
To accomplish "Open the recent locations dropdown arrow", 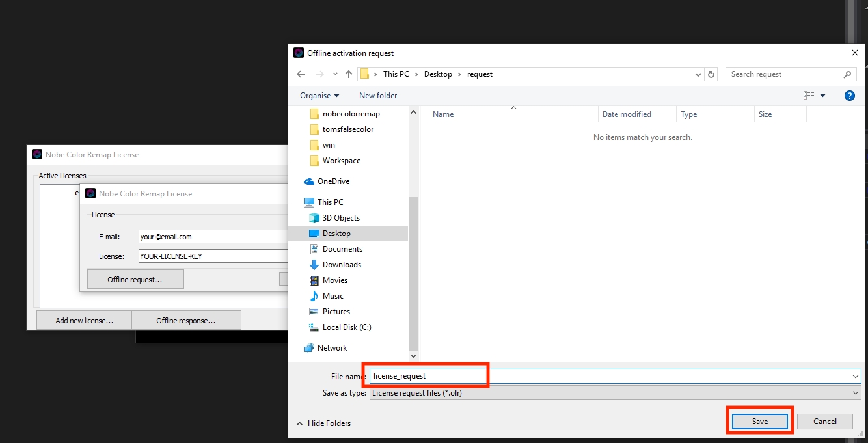I will click(x=335, y=74).
